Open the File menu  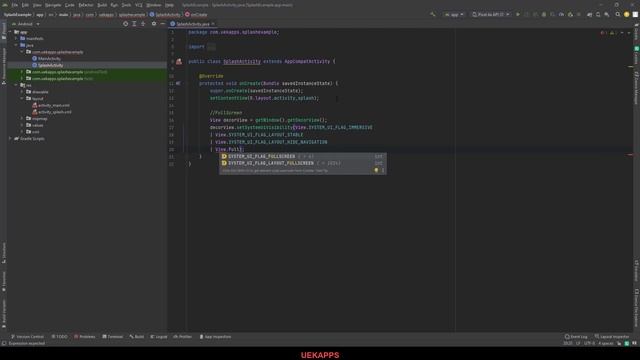click(15, 5)
